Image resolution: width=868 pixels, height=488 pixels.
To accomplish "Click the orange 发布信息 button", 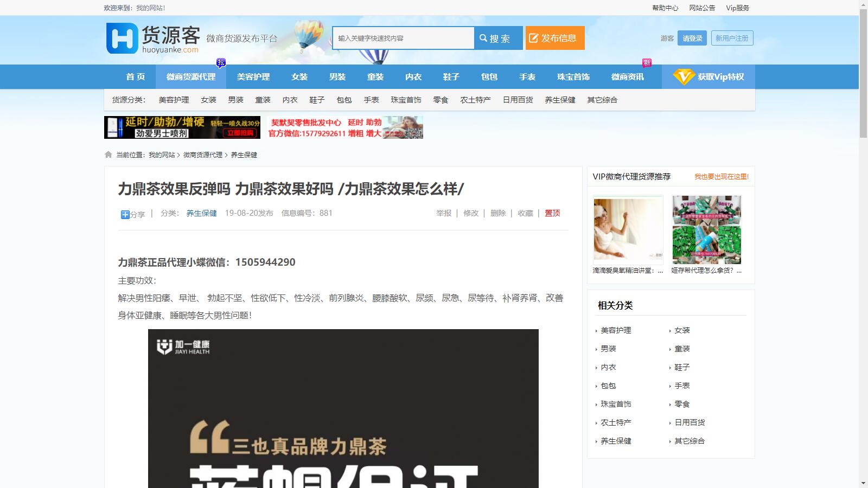I will point(554,38).
